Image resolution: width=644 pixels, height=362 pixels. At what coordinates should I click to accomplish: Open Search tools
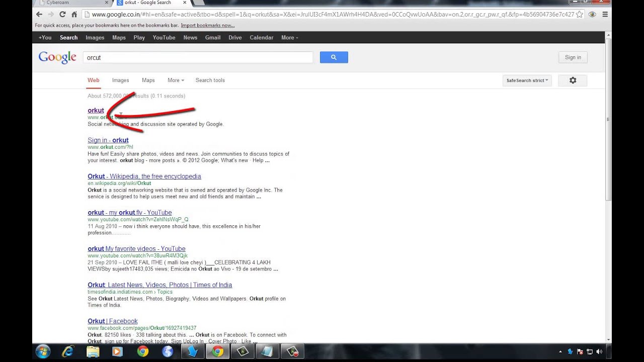[210, 80]
